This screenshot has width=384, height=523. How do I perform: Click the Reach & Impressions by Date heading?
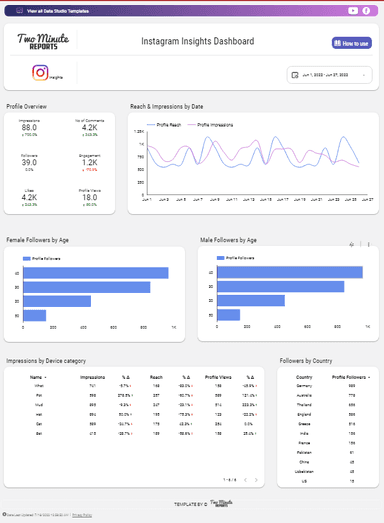[166, 106]
